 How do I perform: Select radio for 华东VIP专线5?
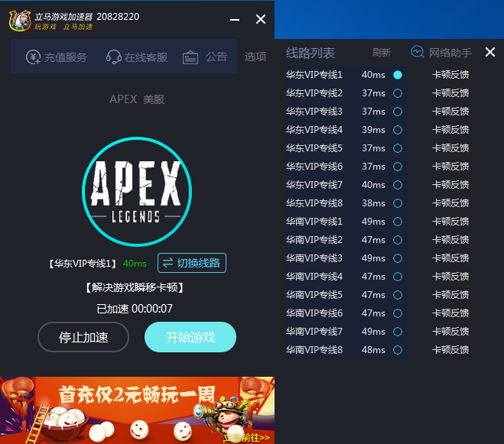398,148
